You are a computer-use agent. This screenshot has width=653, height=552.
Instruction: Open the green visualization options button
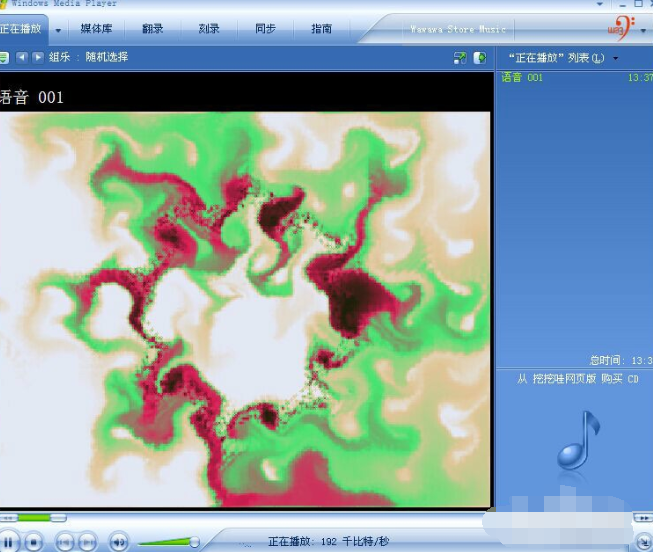click(x=4, y=58)
